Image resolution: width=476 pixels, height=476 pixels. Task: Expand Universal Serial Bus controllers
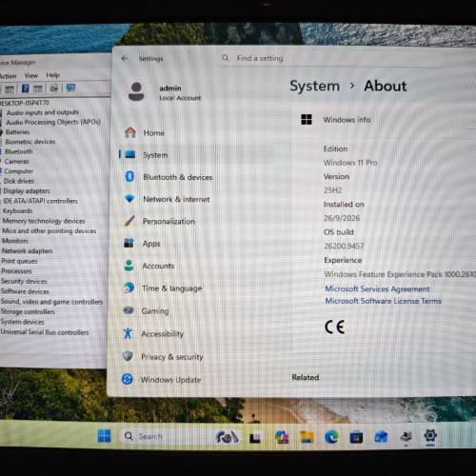pos(45,332)
